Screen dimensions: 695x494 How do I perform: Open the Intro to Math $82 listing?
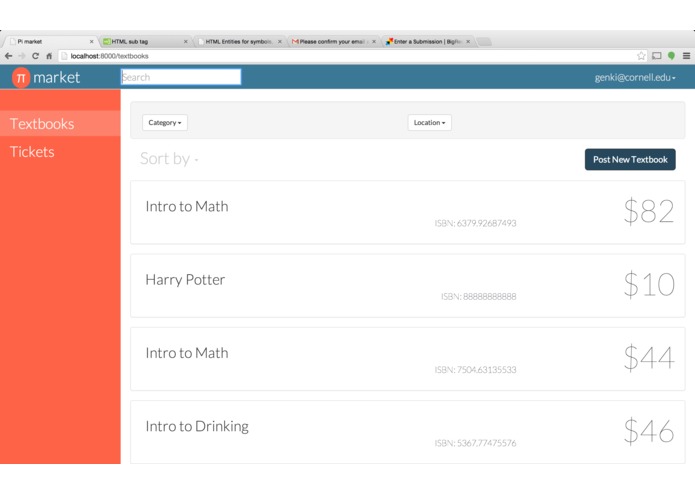408,212
